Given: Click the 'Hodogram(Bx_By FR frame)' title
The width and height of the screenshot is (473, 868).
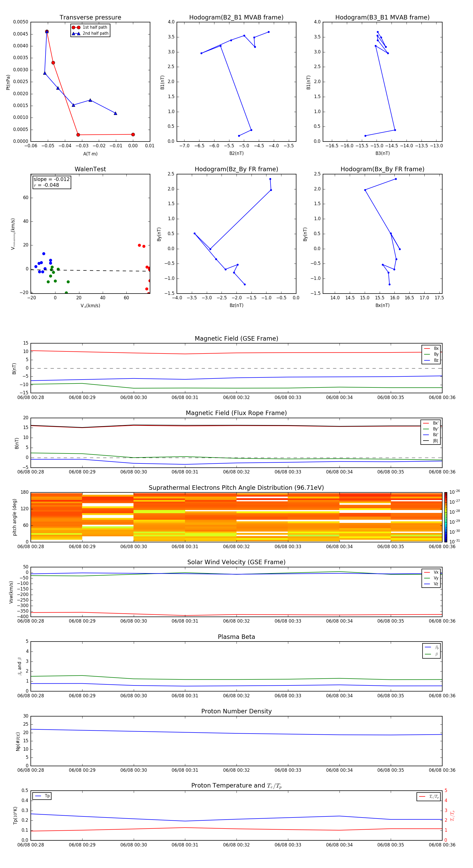Looking at the screenshot, I should click(382, 169).
